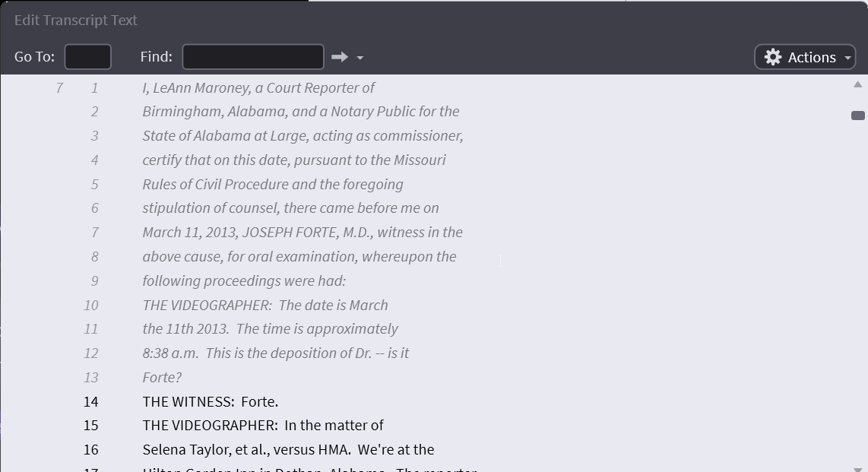Screen dimensions: 868x472
Task: Click the scrollbar up arrow
Action: pyautogui.click(x=858, y=84)
